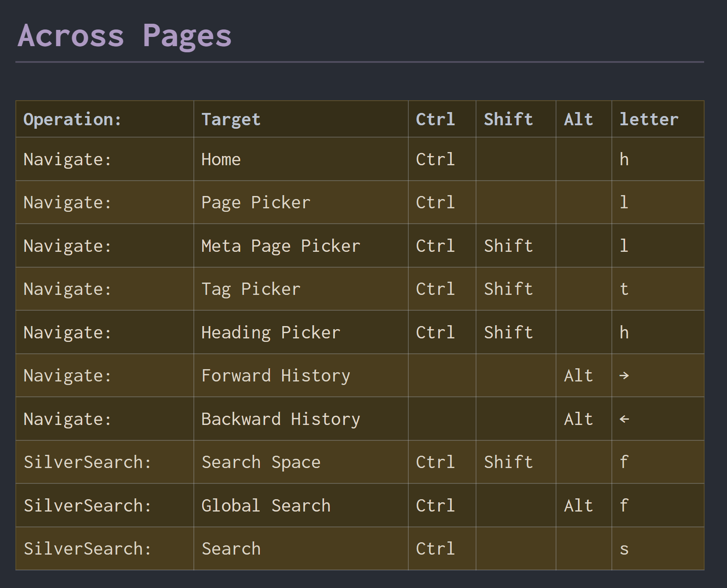Click the 'Forward History' cell

[276, 376]
